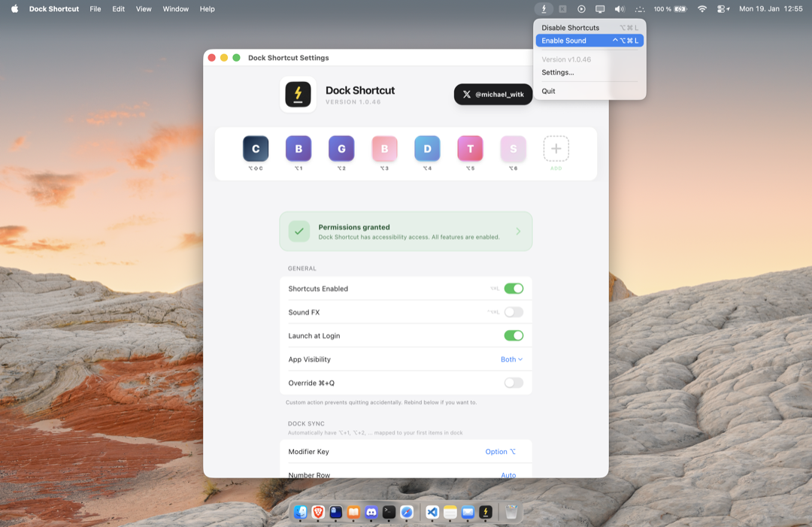
Task: Open Notes from the Dock
Action: tap(450, 512)
